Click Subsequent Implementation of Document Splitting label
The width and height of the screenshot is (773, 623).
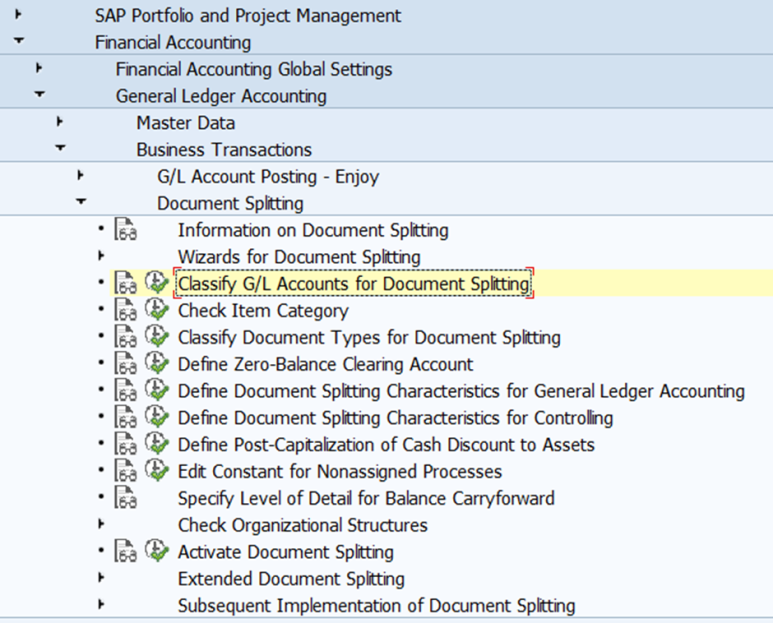(x=377, y=606)
